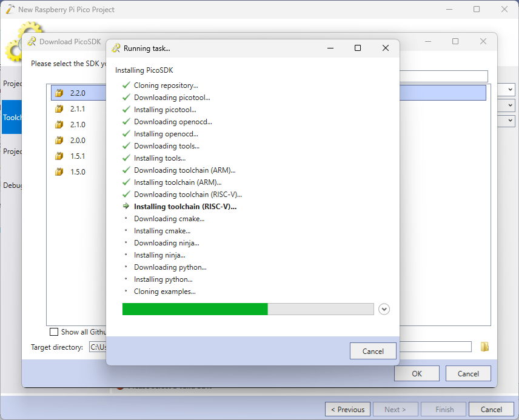519x420 pixels.
Task: Cancel the Download PicoSDK dialog
Action: click(467, 373)
